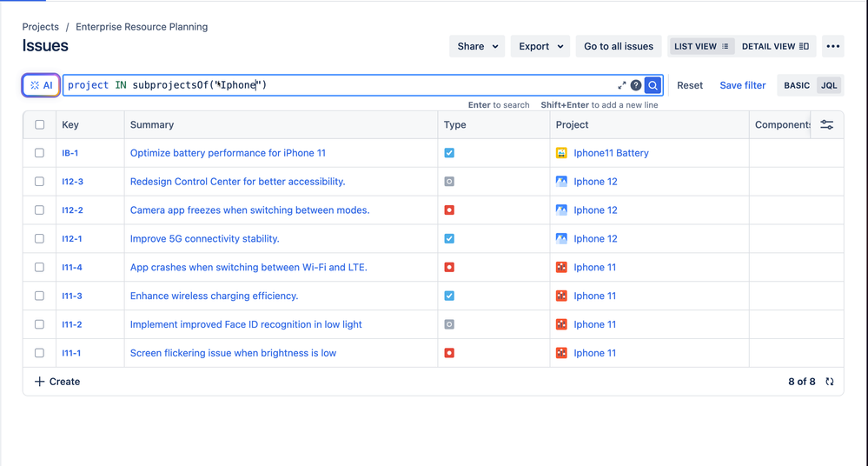Open JQL syntax help question mark icon
The height and width of the screenshot is (466, 868).
636,85
